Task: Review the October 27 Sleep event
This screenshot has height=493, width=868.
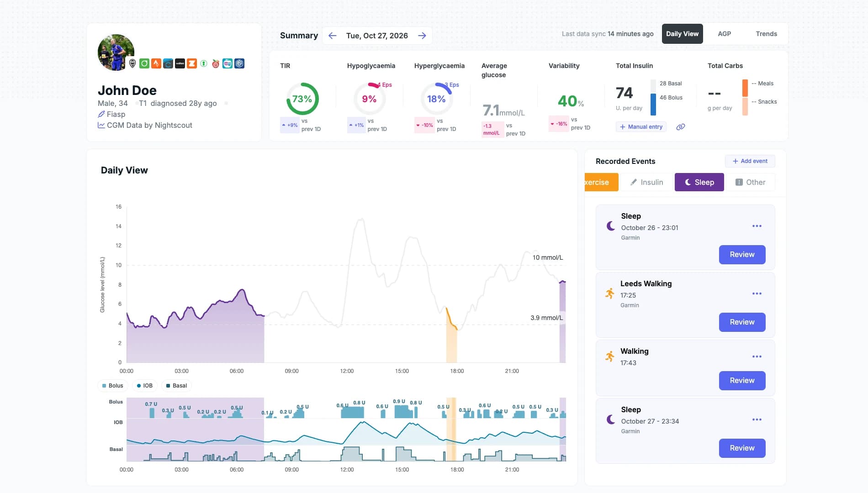Action: pos(742,448)
